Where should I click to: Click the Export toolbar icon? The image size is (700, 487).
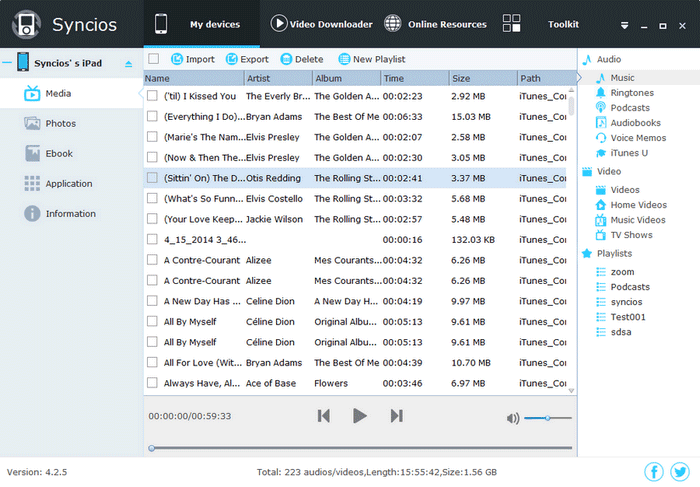tap(231, 59)
